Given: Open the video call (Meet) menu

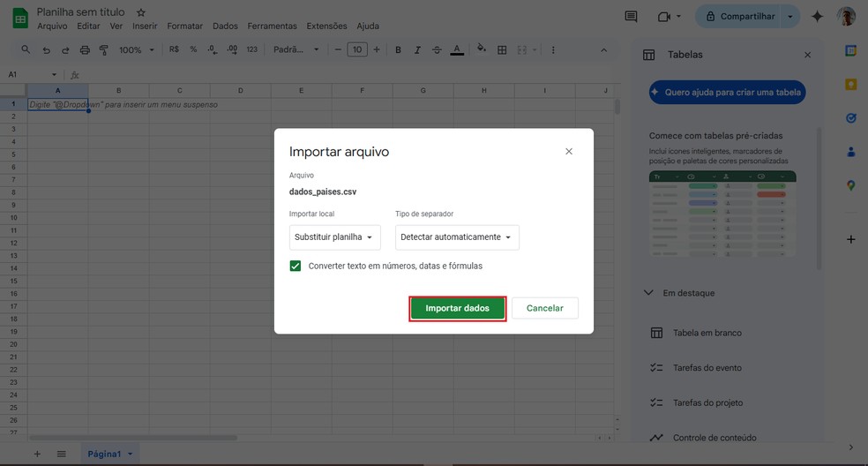Looking at the screenshot, I should click(x=670, y=17).
